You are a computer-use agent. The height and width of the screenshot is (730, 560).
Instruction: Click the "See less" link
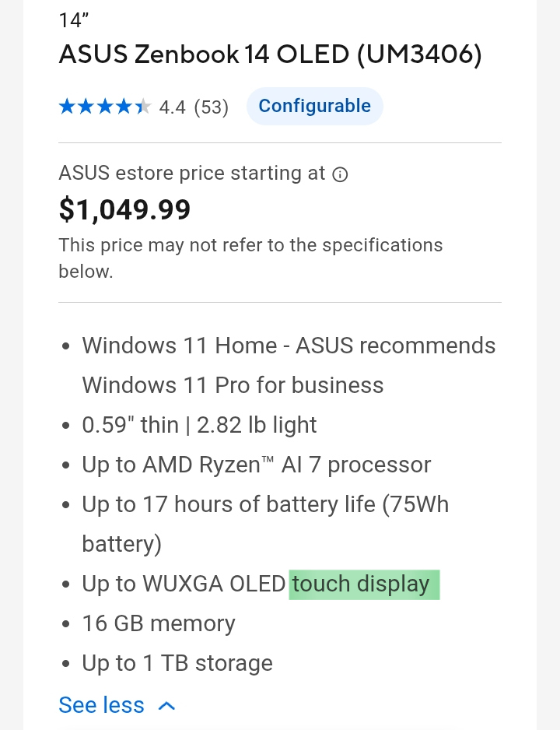(102, 705)
